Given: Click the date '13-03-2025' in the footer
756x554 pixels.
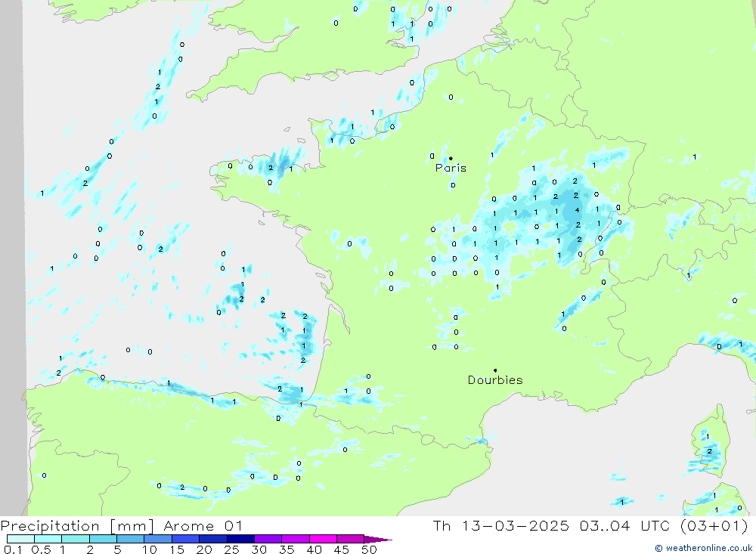Looking at the screenshot, I should pyautogui.click(x=516, y=525).
